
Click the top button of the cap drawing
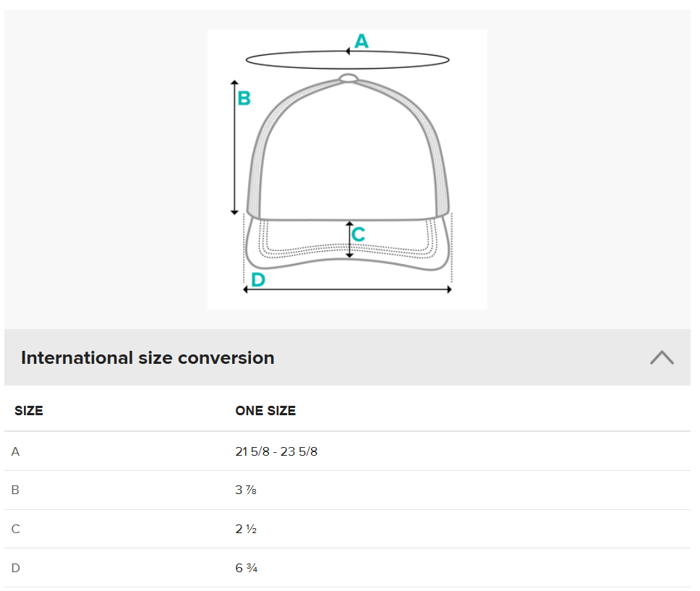click(349, 78)
